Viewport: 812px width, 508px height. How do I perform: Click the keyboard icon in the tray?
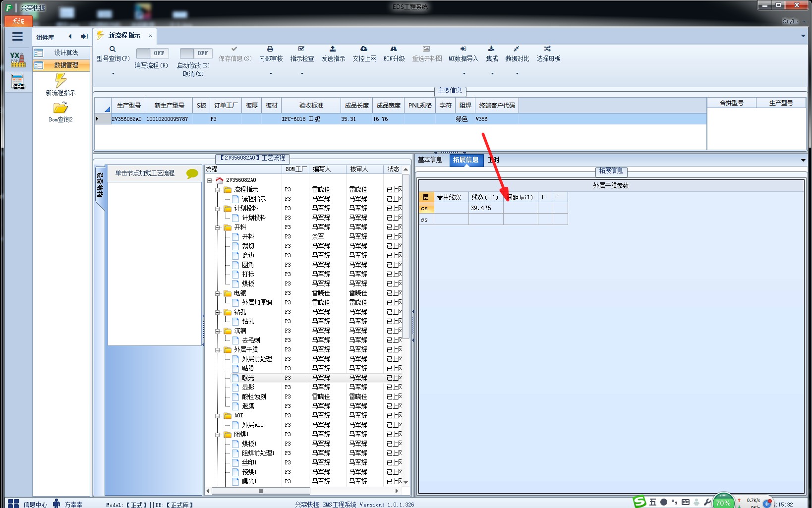pyautogui.click(x=686, y=502)
